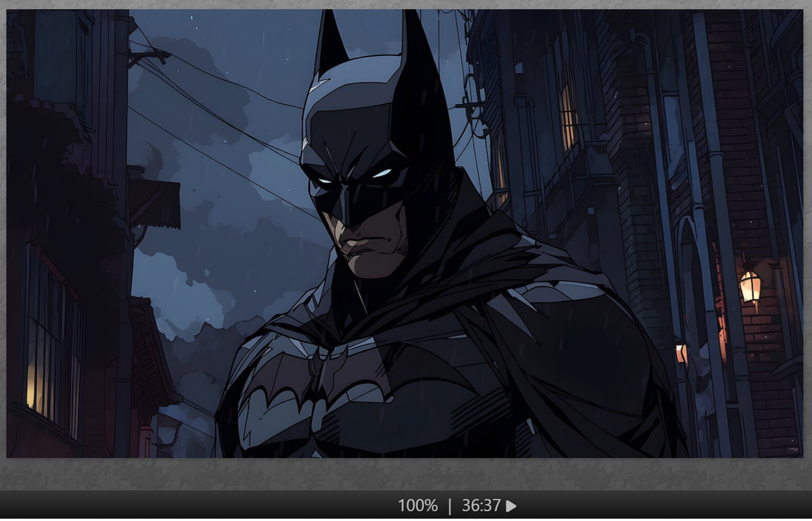Click the play triangle next to the timer
This screenshot has height=521, width=812.
coord(511,507)
